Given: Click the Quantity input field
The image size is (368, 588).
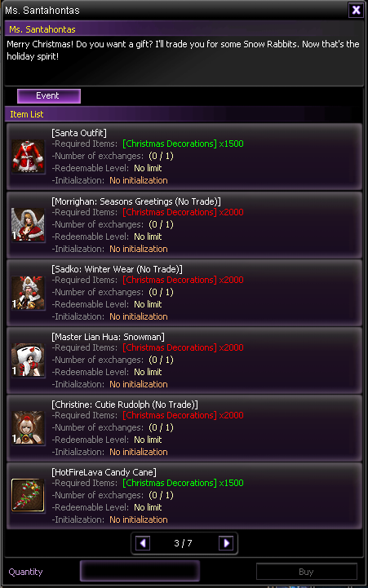Looking at the screenshot, I should tap(140, 572).
